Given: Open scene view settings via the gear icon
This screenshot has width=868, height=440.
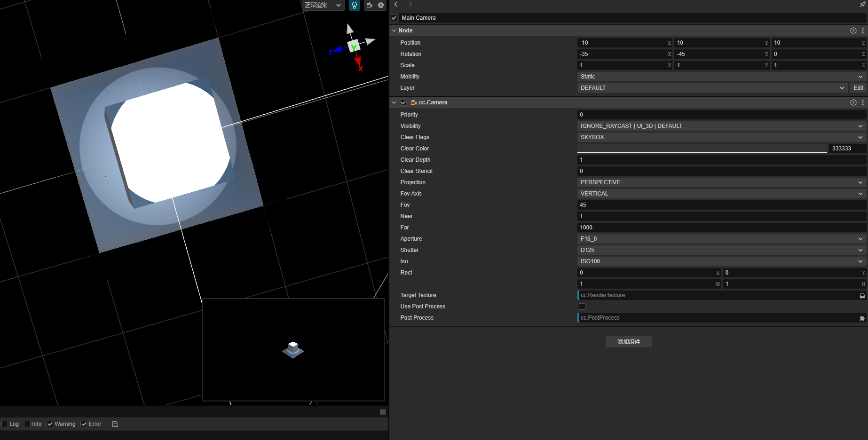Looking at the screenshot, I should 381,5.
